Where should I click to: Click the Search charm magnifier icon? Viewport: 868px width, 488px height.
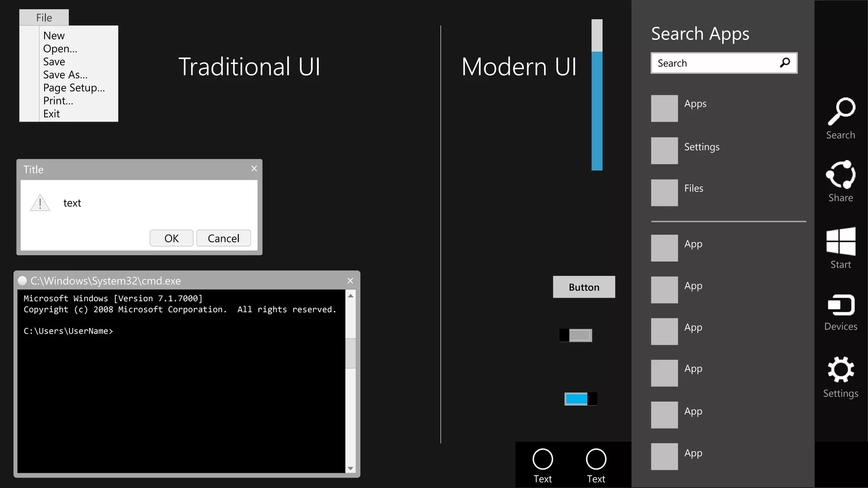(841, 112)
